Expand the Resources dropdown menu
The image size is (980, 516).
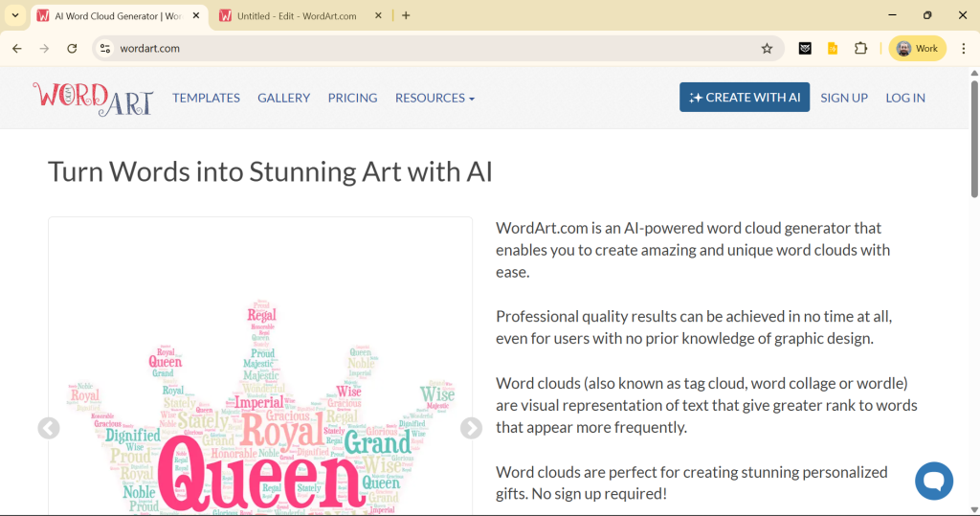tap(434, 98)
